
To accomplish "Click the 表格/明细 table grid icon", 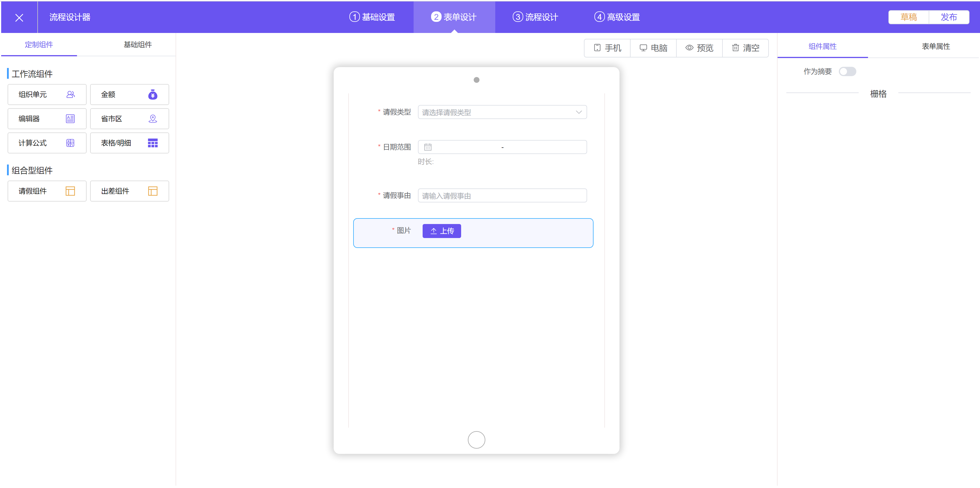I will tap(153, 143).
